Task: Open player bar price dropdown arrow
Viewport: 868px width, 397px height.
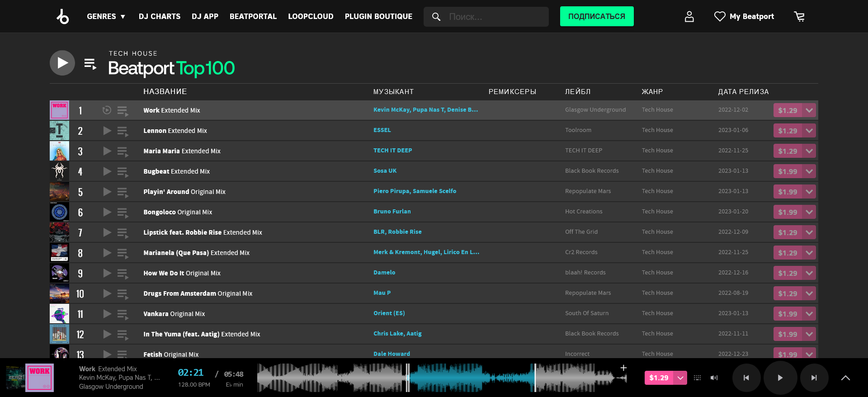Action: pyautogui.click(x=680, y=378)
